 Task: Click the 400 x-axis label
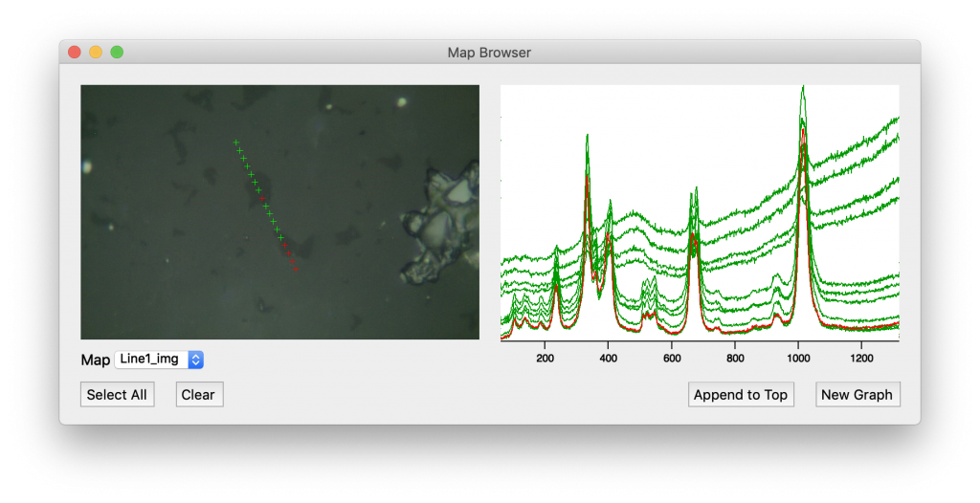point(608,359)
